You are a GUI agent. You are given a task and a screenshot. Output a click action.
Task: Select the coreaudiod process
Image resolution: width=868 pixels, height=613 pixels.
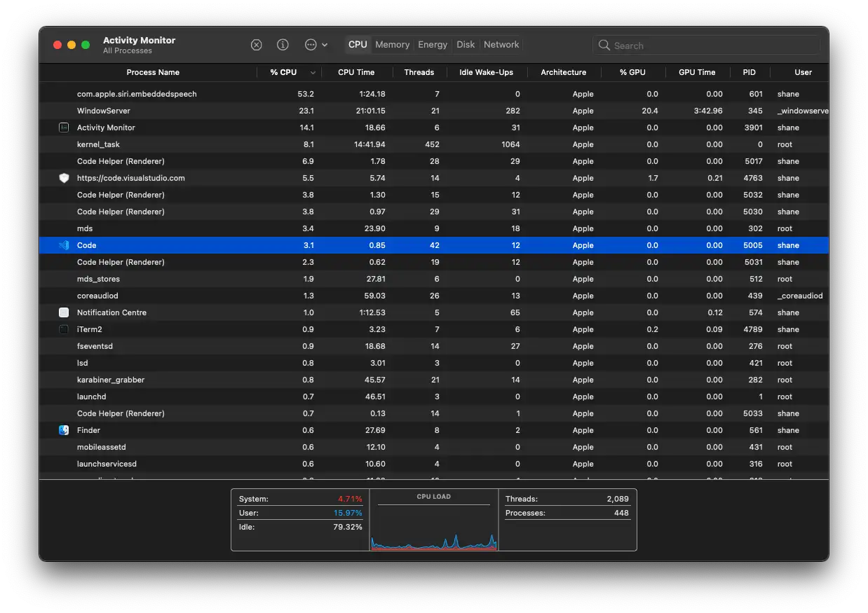click(434, 296)
